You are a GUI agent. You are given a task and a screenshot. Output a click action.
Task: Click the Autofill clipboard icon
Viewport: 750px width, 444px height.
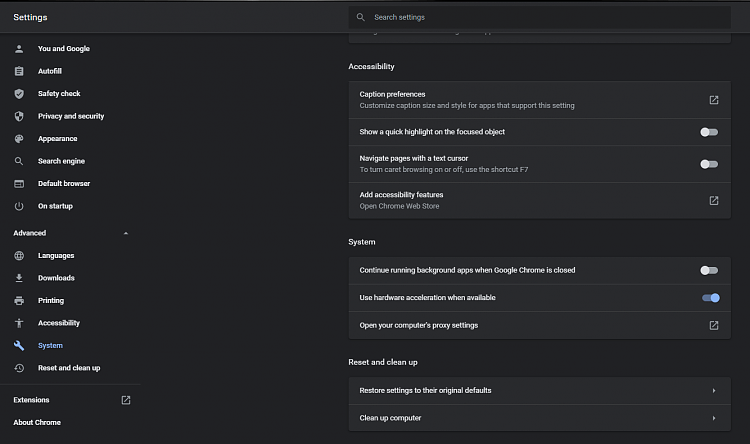(x=18, y=71)
